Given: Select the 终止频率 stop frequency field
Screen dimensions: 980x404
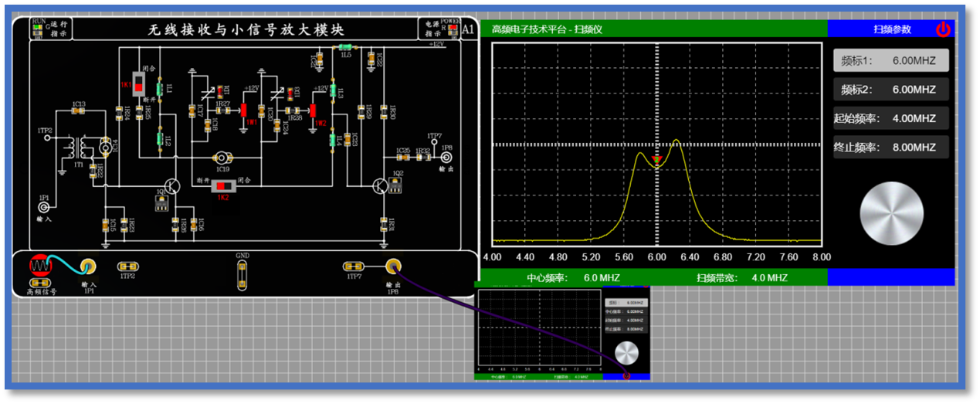Looking at the screenshot, I should 890,147.
